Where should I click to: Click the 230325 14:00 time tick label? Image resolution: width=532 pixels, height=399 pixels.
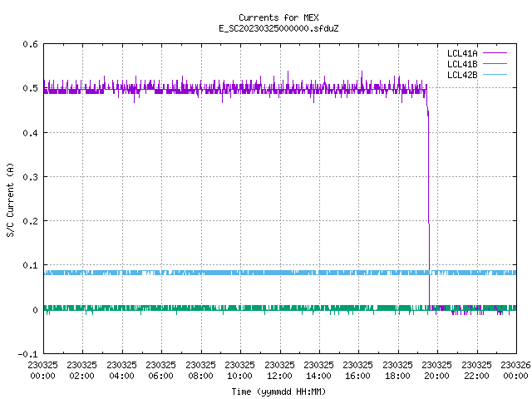click(318, 371)
